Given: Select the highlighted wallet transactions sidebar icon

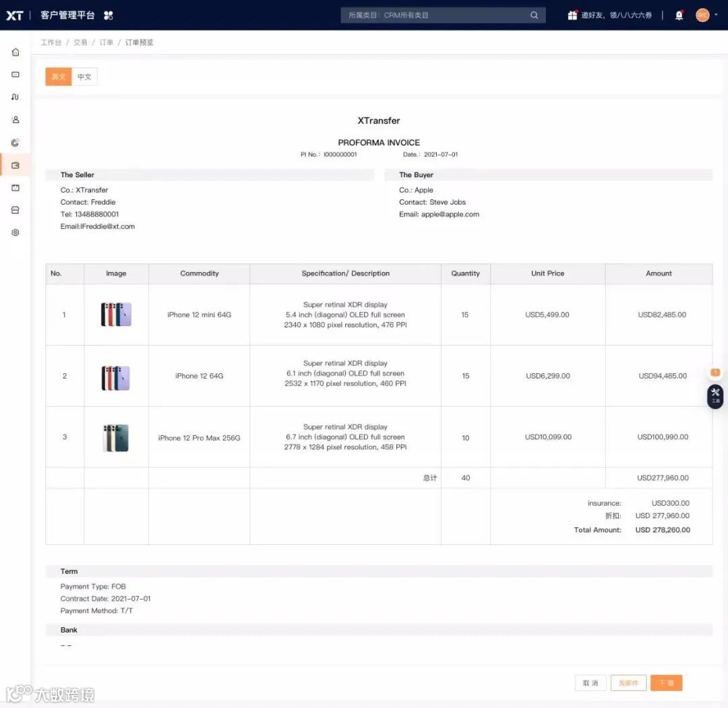Looking at the screenshot, I should (x=16, y=165).
